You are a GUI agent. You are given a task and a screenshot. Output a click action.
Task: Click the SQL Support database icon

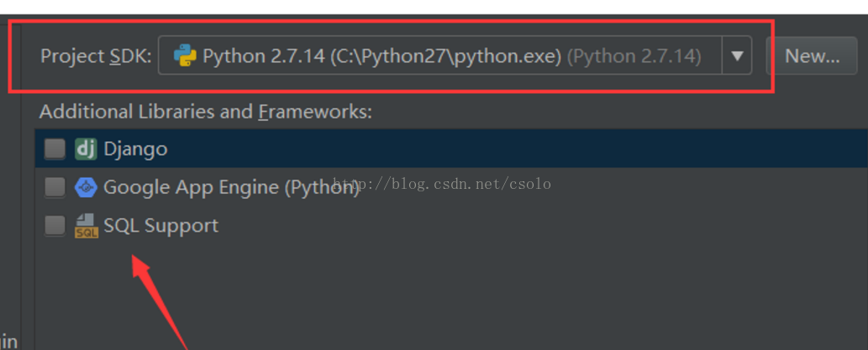pos(86,226)
